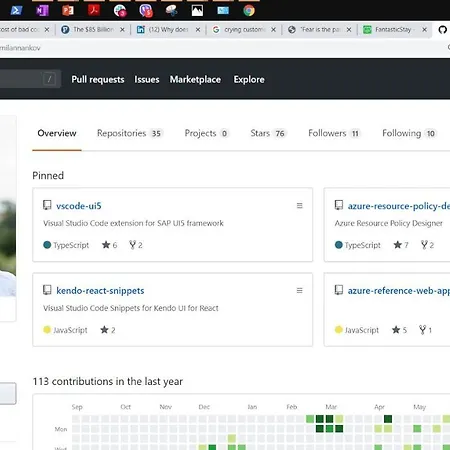450x450 pixels.
Task: Click drag handle on vscode-ui5 card
Action: click(x=300, y=206)
